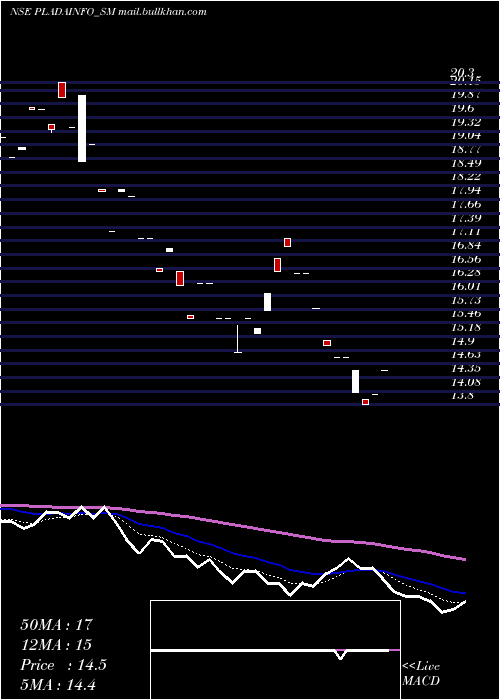Click the Price : 14.5 readout
The height and width of the screenshot is (700, 500).
pos(63,665)
